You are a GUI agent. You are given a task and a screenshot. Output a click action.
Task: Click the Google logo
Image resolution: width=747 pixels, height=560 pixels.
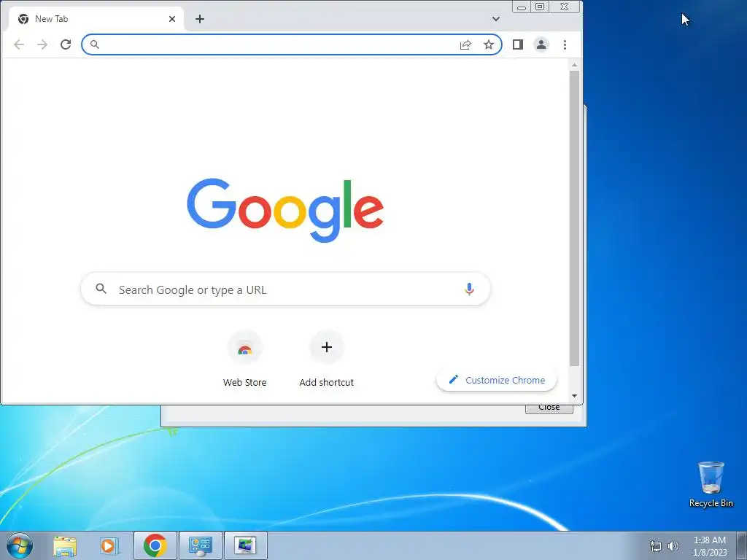coord(285,210)
